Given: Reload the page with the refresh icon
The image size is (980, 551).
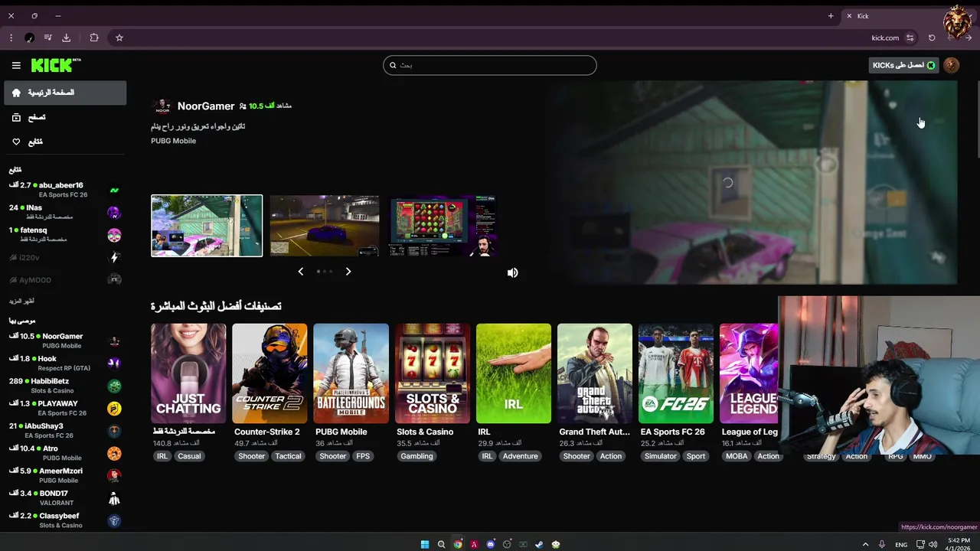Looking at the screenshot, I should [932, 37].
